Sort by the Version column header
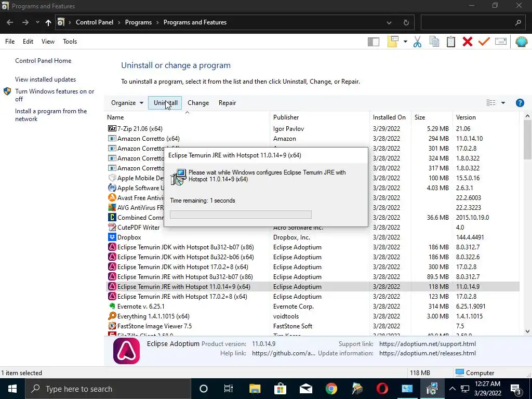532x399 pixels. 486,117
